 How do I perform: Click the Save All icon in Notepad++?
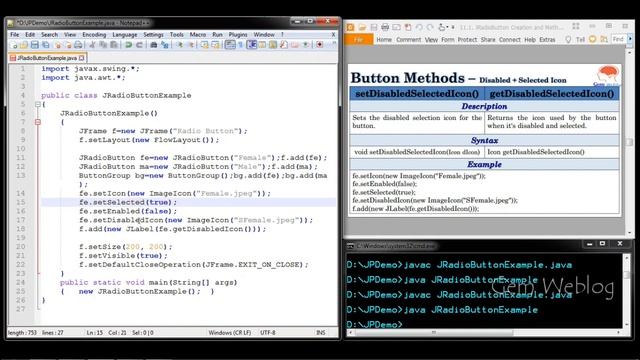point(46,45)
